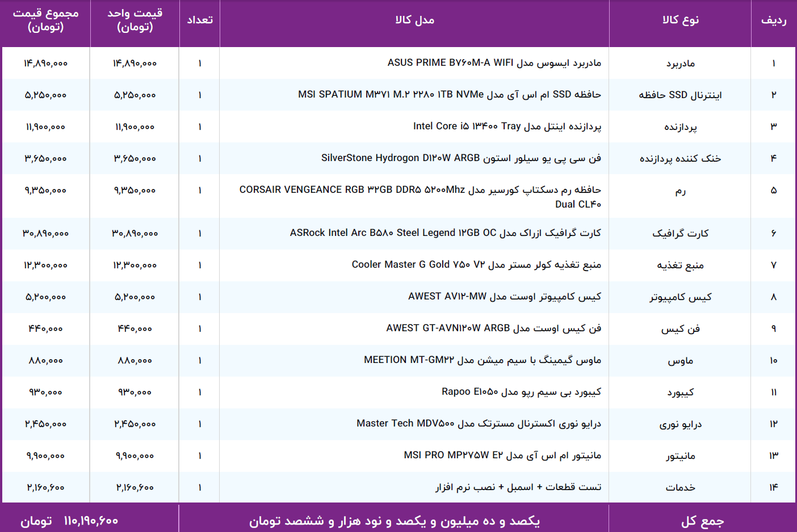Click unit price 5,250,000 in the SSD row
The width and height of the screenshot is (797, 532).
(x=135, y=95)
